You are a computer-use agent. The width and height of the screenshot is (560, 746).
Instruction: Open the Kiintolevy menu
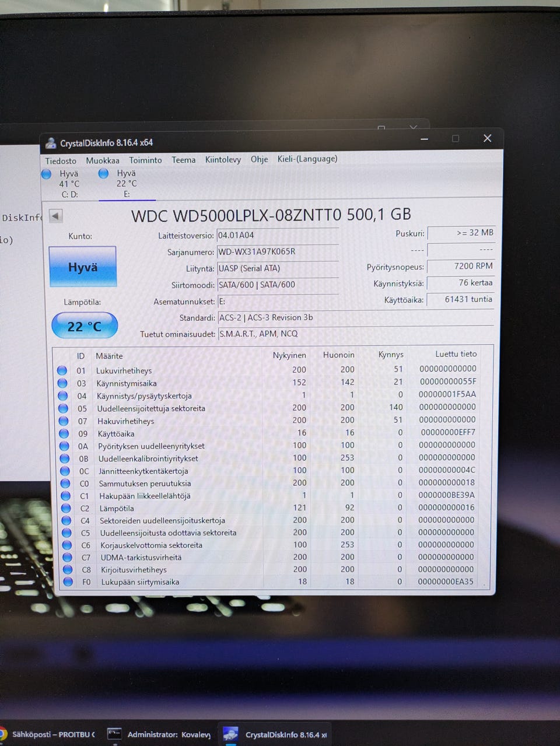coord(223,159)
